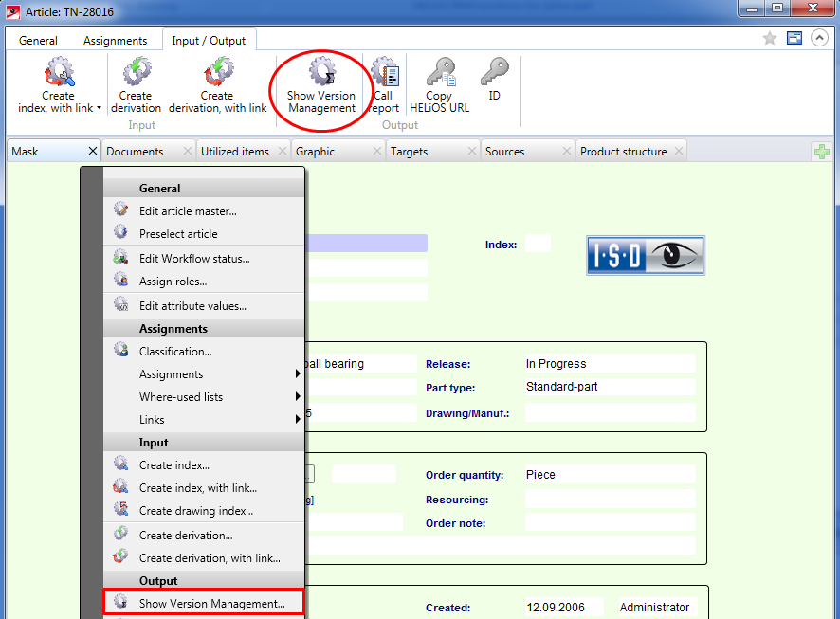The width and height of the screenshot is (840, 619).
Task: Switch to the General ribbon tab
Action: point(38,41)
